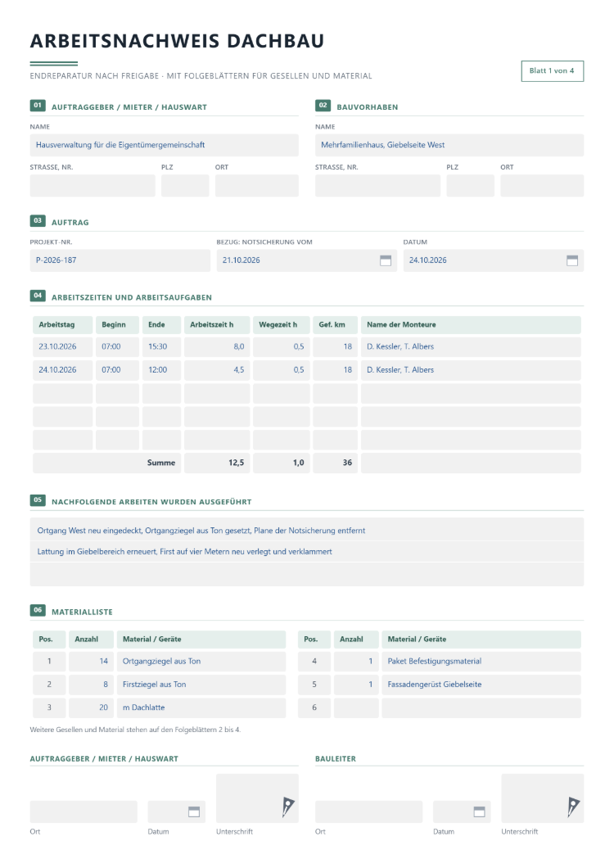Click Auftraggeber Unterschrift signature box
The image size is (614, 868).
(x=257, y=798)
